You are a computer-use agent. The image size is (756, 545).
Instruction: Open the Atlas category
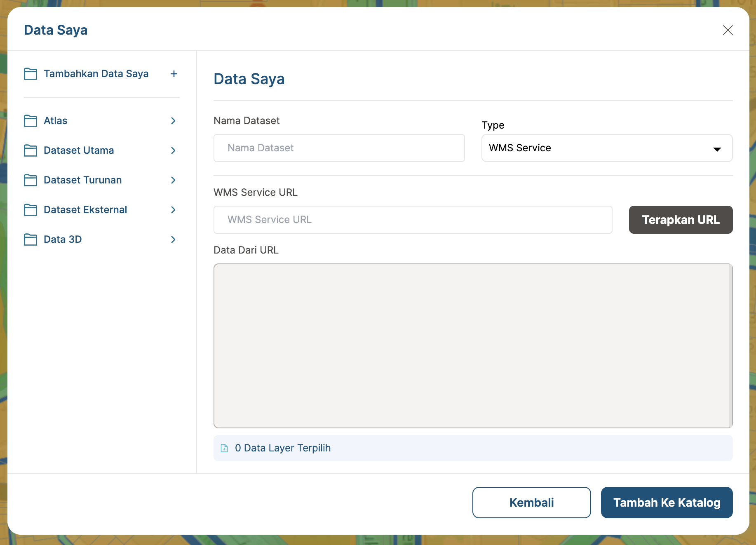coord(101,121)
